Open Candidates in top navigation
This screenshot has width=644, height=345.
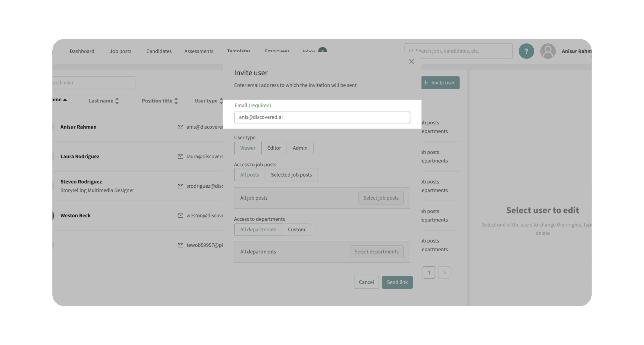click(159, 51)
